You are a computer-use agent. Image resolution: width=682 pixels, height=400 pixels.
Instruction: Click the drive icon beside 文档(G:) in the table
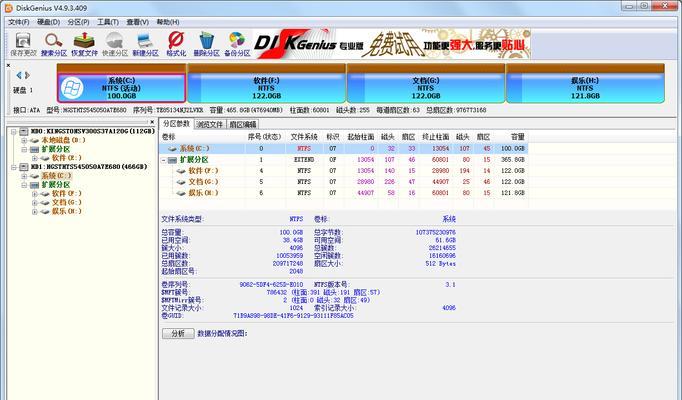[x=181, y=182]
